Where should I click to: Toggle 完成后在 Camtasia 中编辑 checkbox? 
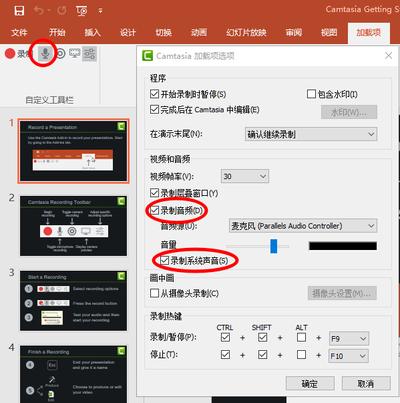pyautogui.click(x=154, y=109)
